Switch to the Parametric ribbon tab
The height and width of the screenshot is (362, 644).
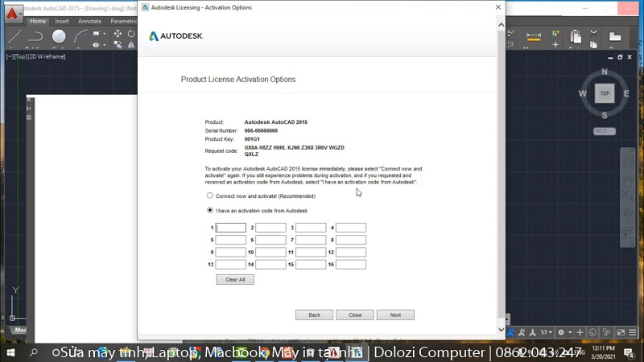coord(123,21)
